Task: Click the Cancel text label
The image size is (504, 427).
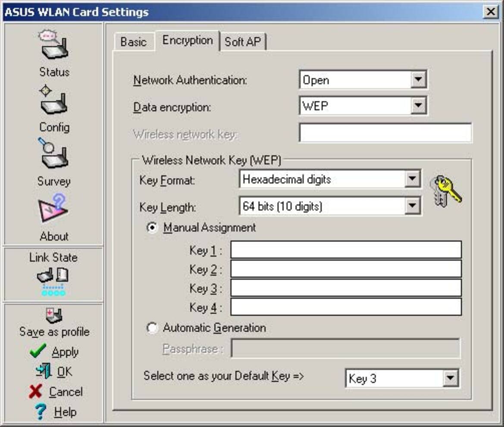Action: point(66,392)
